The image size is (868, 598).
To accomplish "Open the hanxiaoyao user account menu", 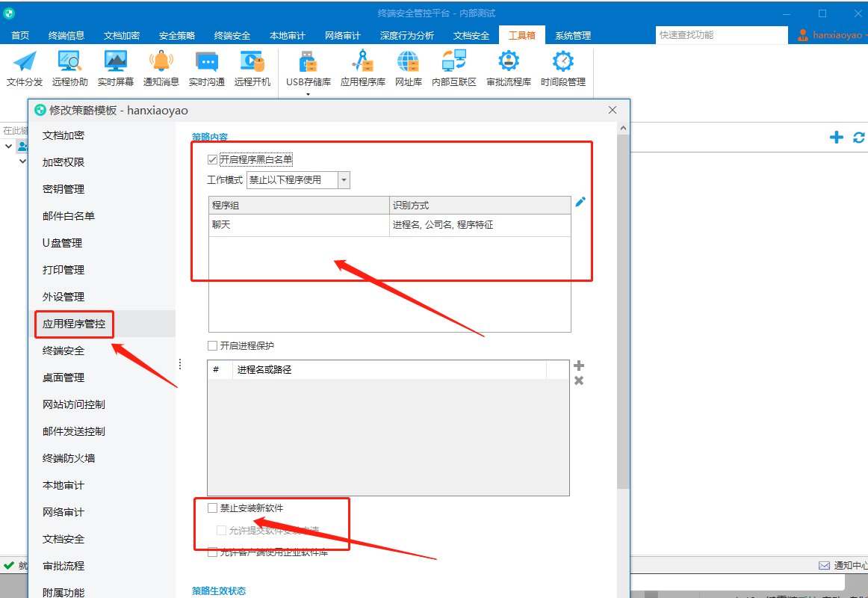I will [x=831, y=35].
